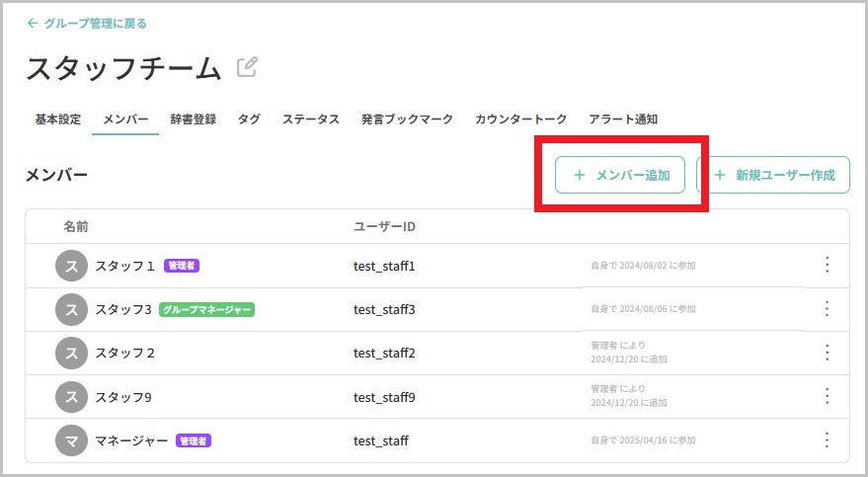Select the 発言ブックマーク tab

(x=407, y=119)
